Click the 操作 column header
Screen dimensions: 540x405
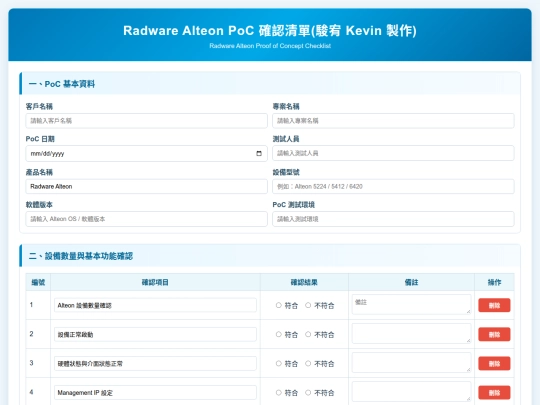494,282
